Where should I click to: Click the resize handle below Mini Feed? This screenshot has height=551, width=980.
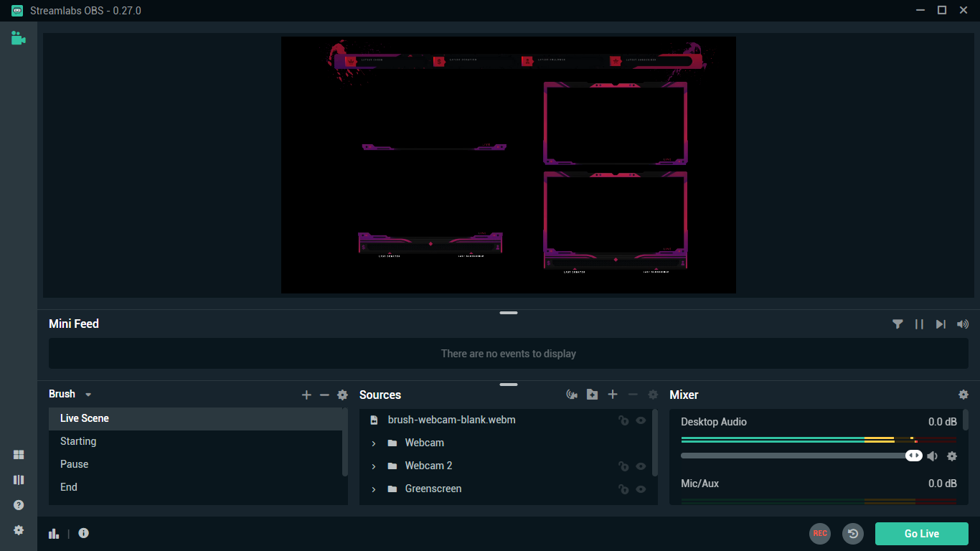509,385
